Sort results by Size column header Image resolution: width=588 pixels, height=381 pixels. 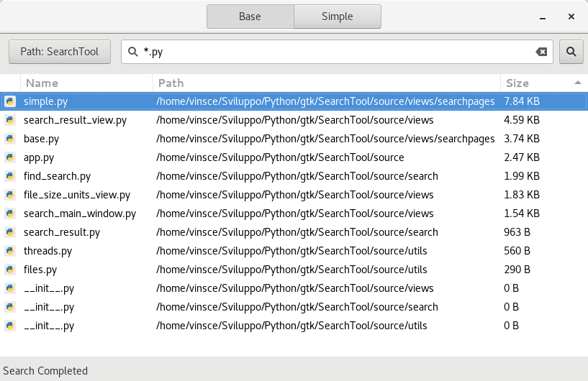tap(544, 83)
